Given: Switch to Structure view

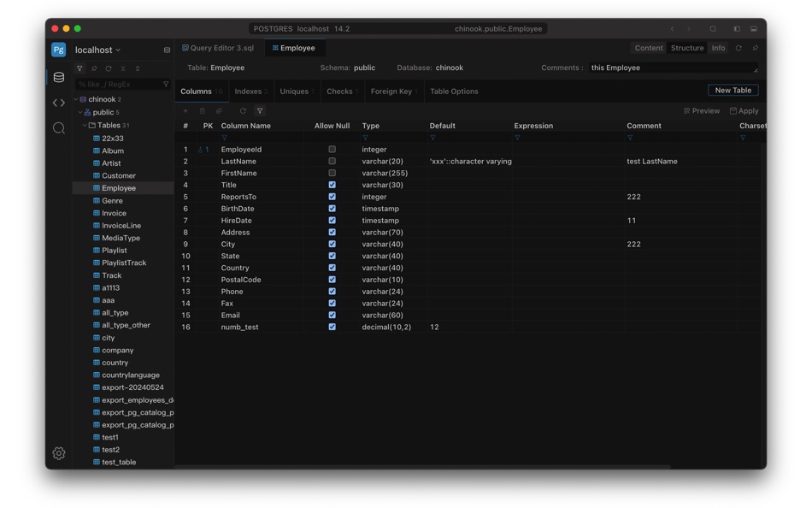Looking at the screenshot, I should pos(687,48).
